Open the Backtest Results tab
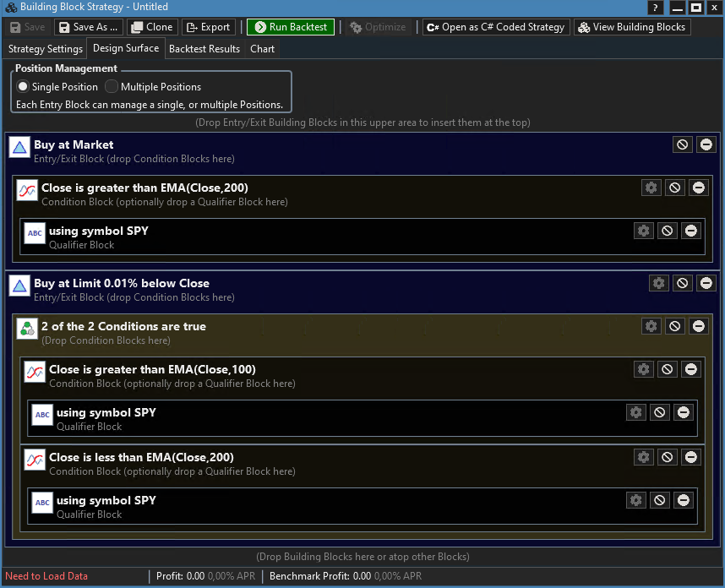This screenshot has height=588, width=725. click(204, 48)
